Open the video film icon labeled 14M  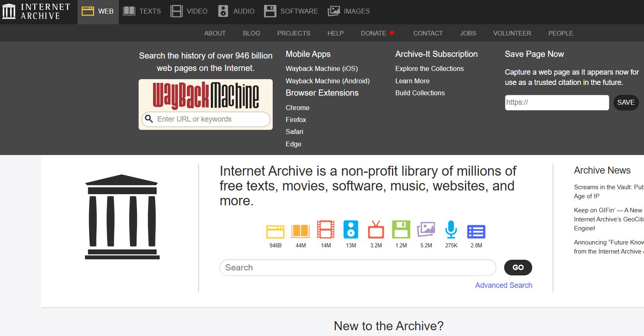(326, 230)
